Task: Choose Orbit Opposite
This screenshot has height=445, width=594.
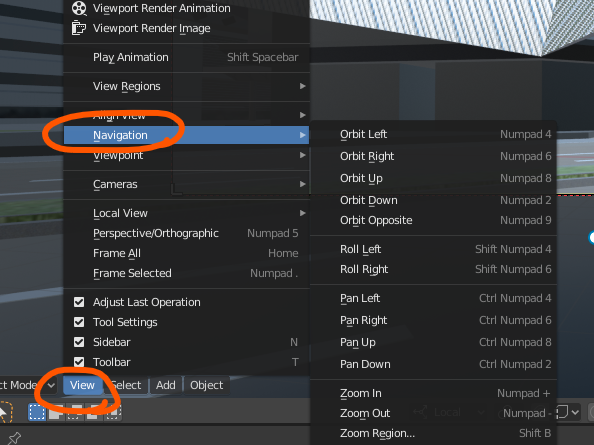Action: [433, 220]
